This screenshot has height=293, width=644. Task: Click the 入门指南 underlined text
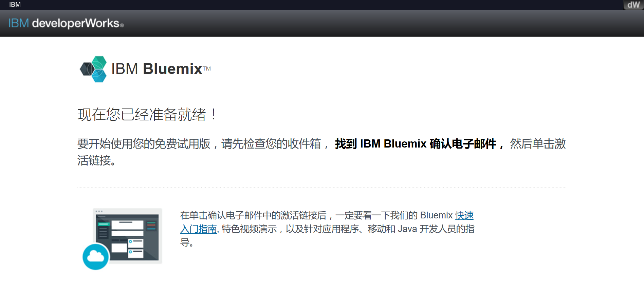pos(198,229)
